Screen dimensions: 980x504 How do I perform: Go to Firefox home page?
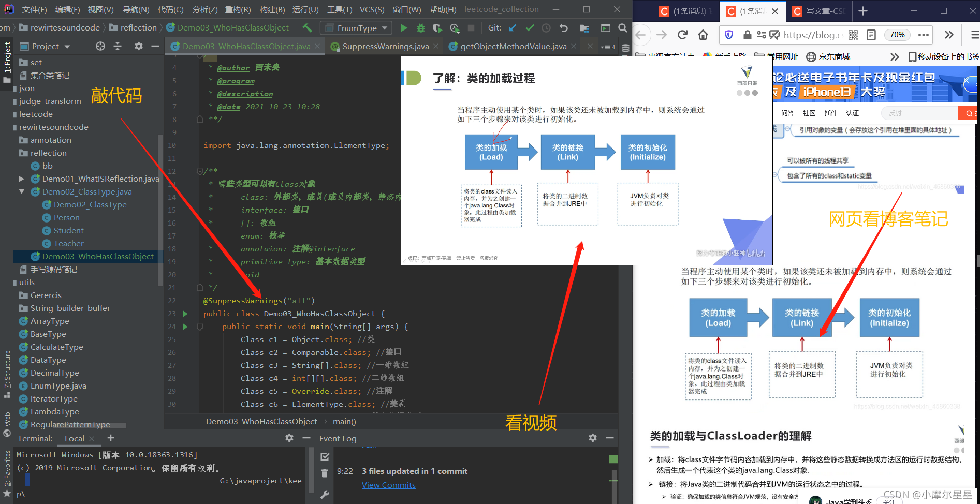click(x=703, y=35)
